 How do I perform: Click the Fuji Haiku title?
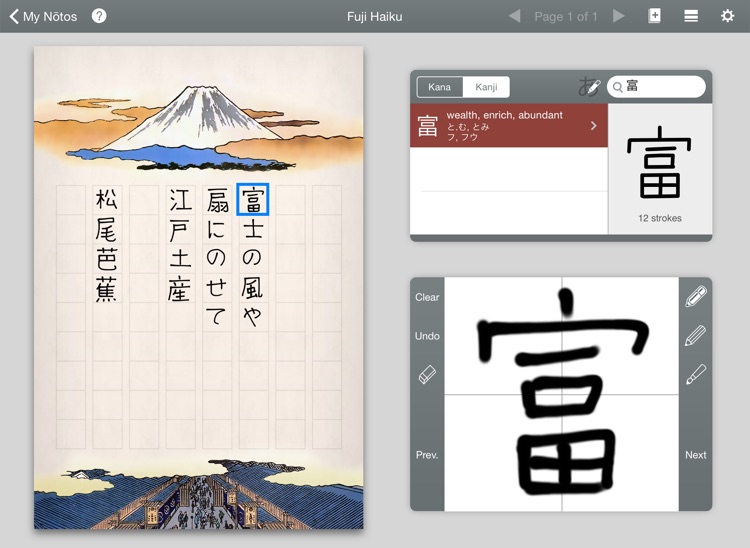375,17
